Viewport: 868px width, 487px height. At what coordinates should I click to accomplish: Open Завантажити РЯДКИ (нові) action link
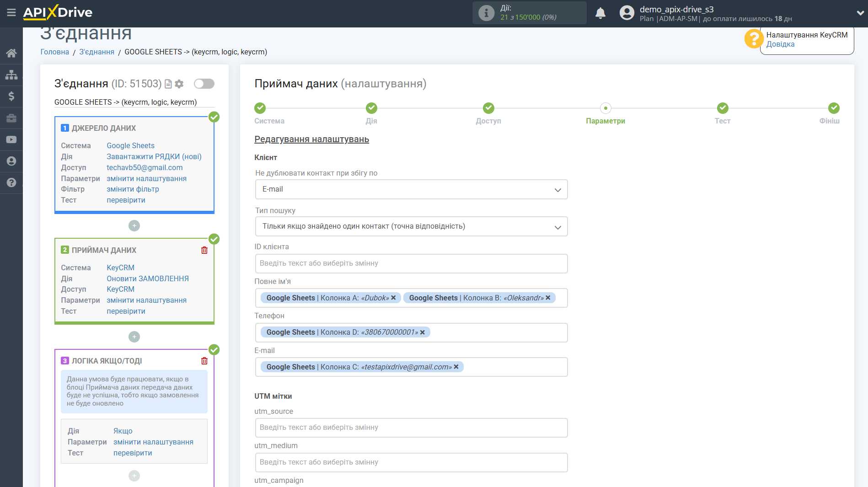point(154,156)
